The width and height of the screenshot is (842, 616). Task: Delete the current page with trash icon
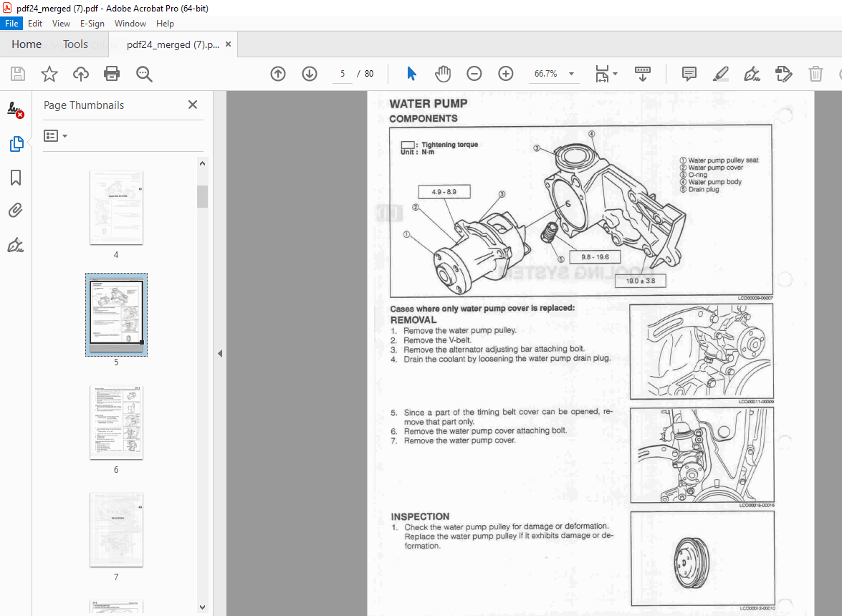click(815, 74)
